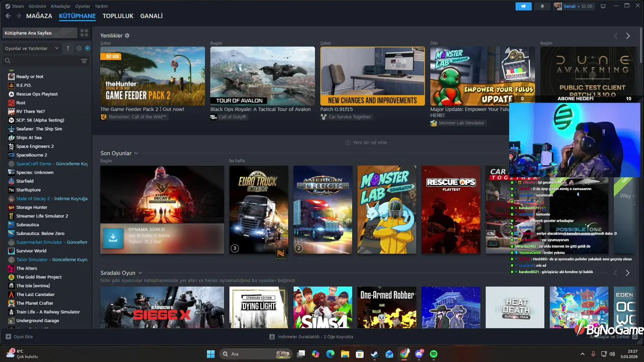The image size is (644, 362).
Task: Click Yeni bir raf ekle
Action: 366,142
